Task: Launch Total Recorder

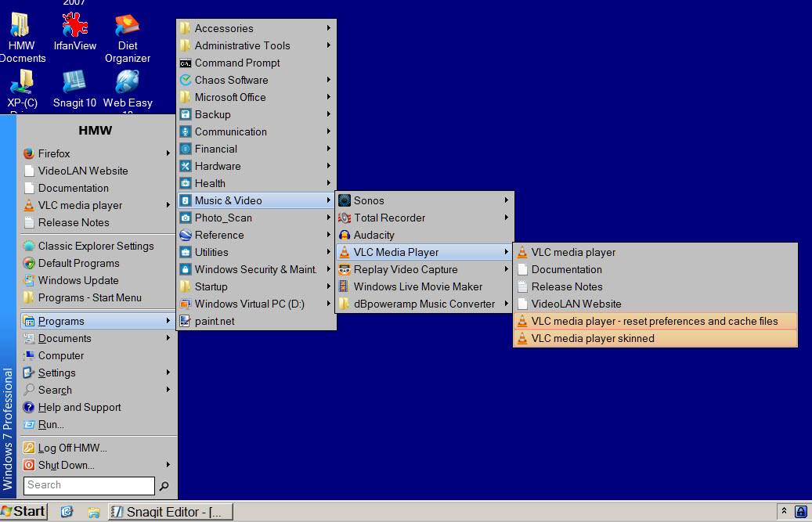Action: point(388,218)
